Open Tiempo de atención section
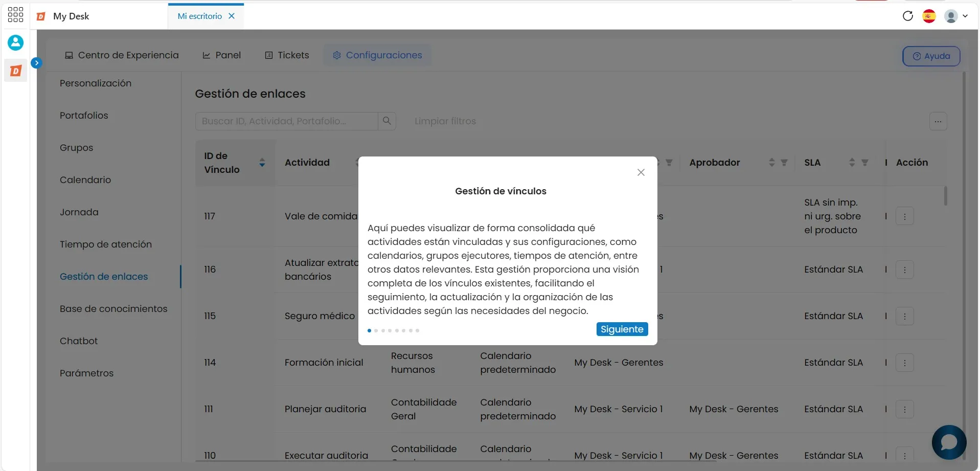980x471 pixels. (106, 244)
